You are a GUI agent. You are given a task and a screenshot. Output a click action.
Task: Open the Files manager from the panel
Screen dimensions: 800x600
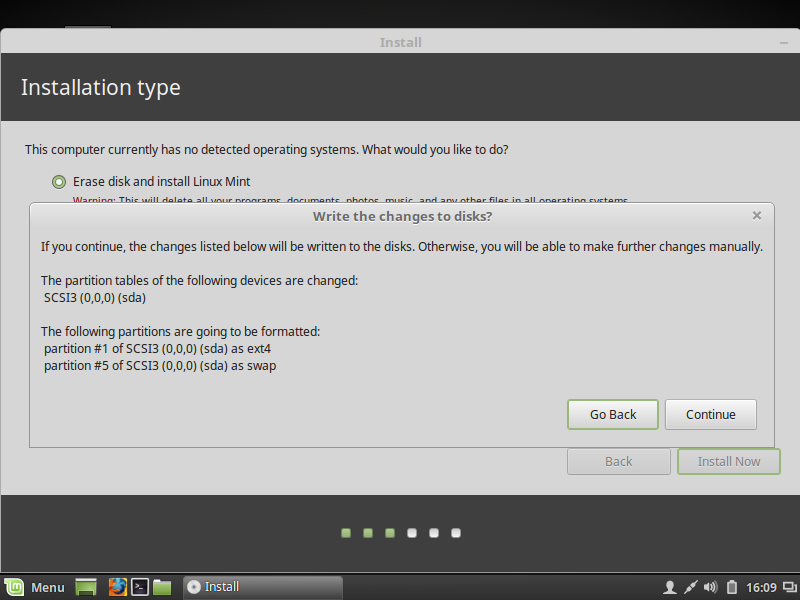(162, 587)
